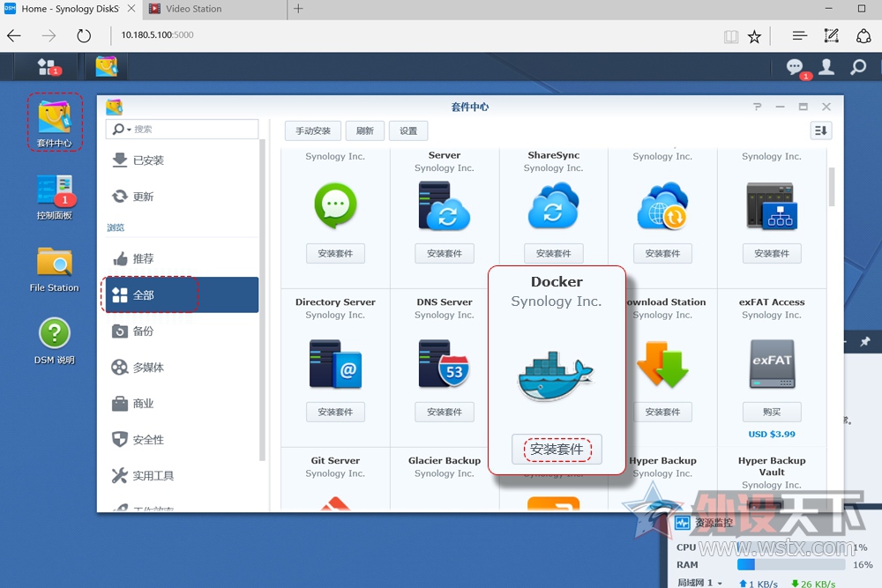Screen dimensions: 882x588
Task: Click the browser address bar
Action: (416, 35)
